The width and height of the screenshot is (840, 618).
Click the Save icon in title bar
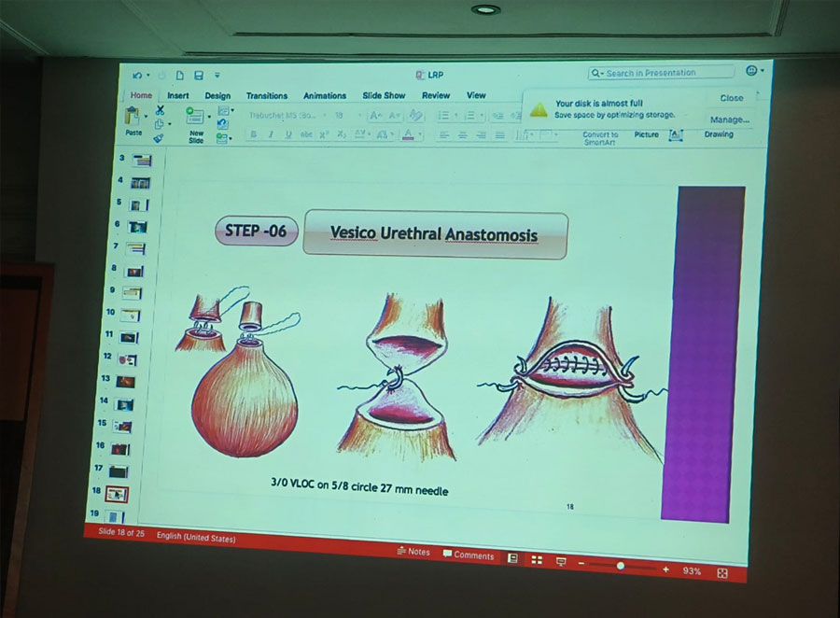198,76
